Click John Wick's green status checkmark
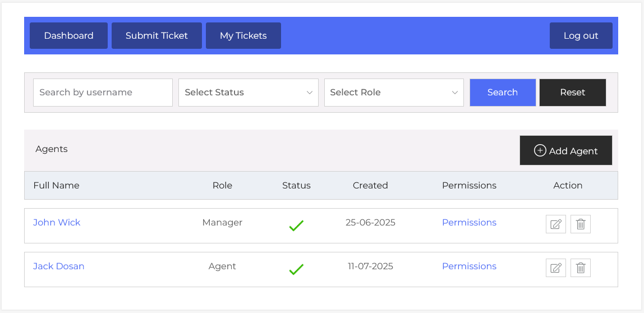 point(296,225)
